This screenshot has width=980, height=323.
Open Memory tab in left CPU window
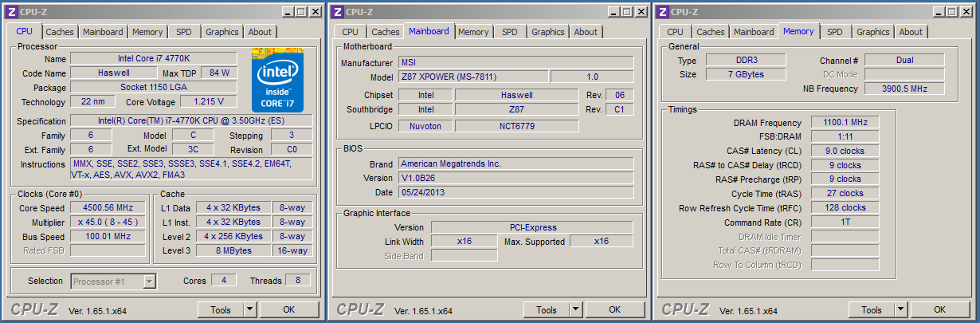click(147, 32)
